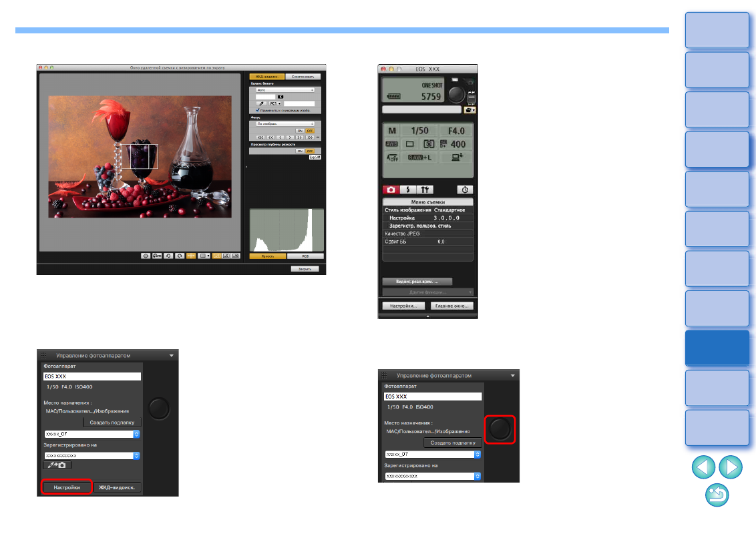Open the folder icon dropdown in the EOS XXX window
The width and height of the screenshot is (756, 534).
pos(469,110)
